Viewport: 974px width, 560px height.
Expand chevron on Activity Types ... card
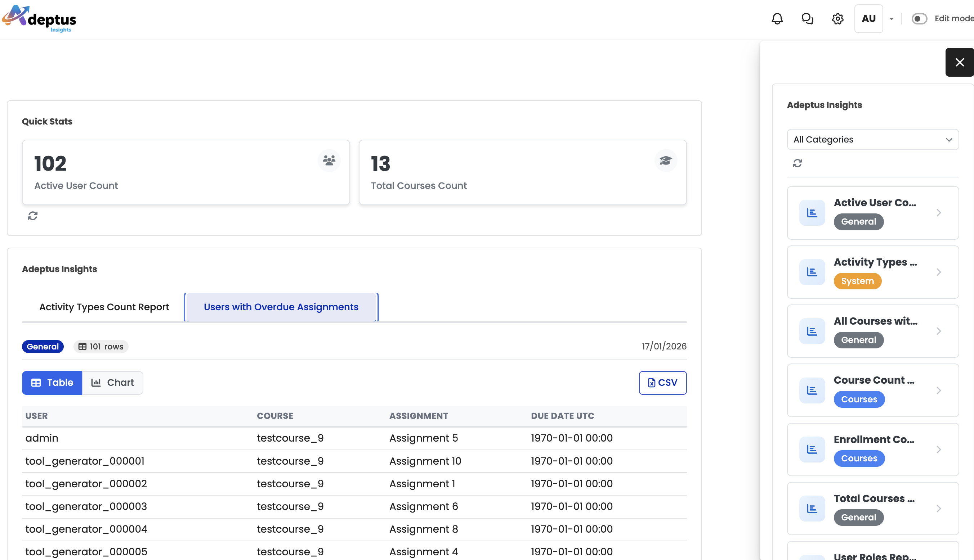938,272
